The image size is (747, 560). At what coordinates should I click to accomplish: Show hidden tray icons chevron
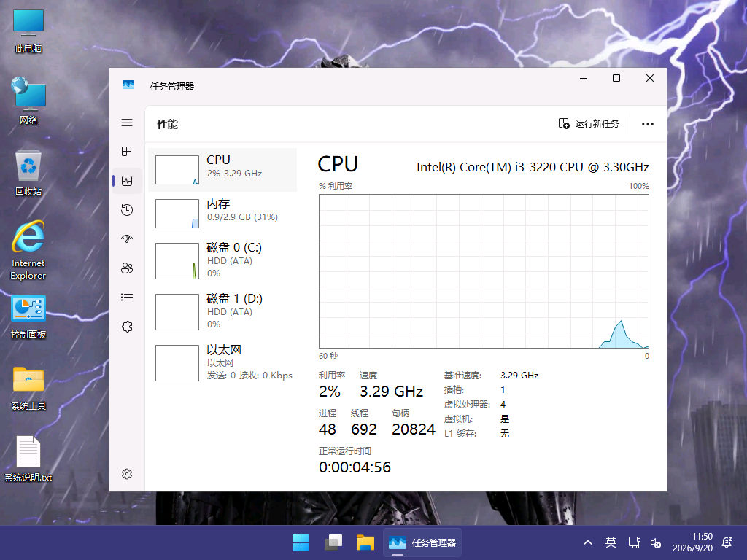588,542
